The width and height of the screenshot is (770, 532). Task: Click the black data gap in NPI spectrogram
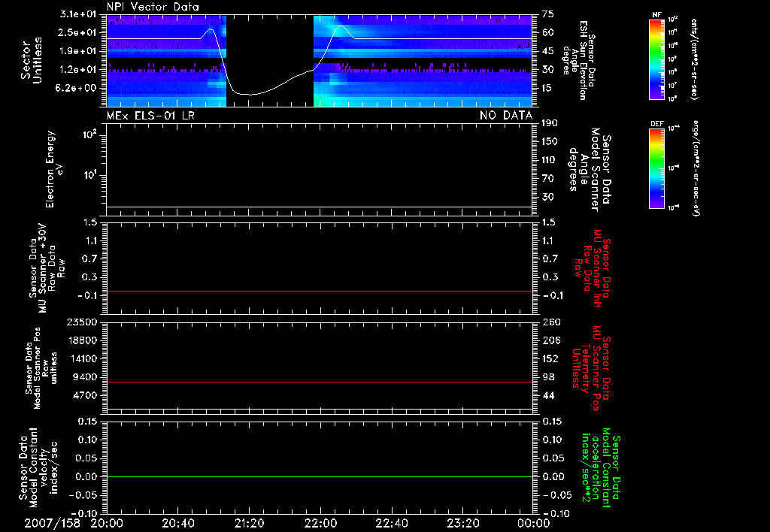coord(270,61)
